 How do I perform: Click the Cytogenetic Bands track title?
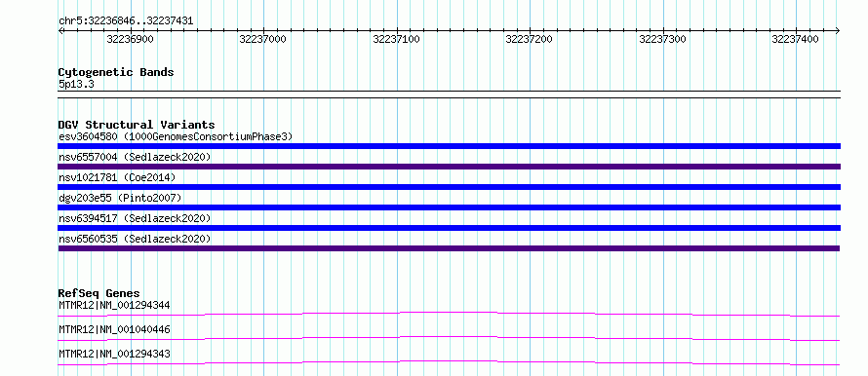coord(116,72)
